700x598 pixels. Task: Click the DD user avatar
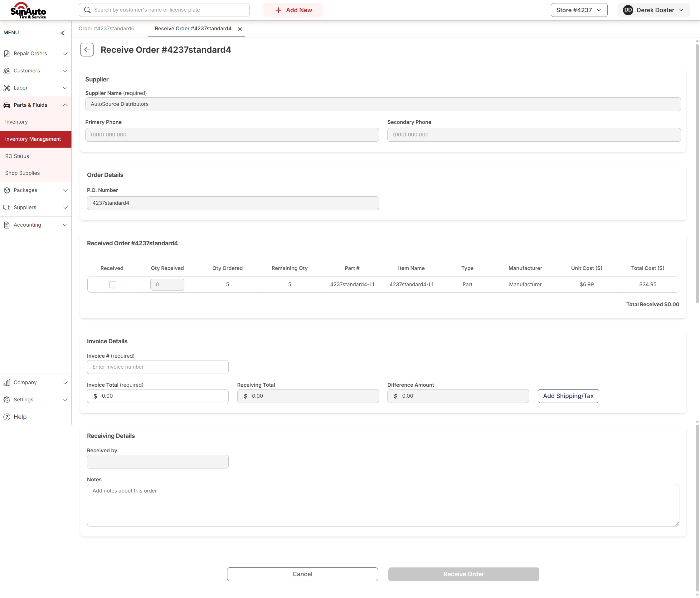click(x=628, y=10)
